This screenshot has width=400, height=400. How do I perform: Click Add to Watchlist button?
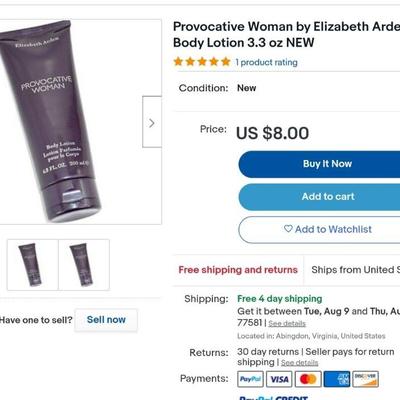(319, 230)
